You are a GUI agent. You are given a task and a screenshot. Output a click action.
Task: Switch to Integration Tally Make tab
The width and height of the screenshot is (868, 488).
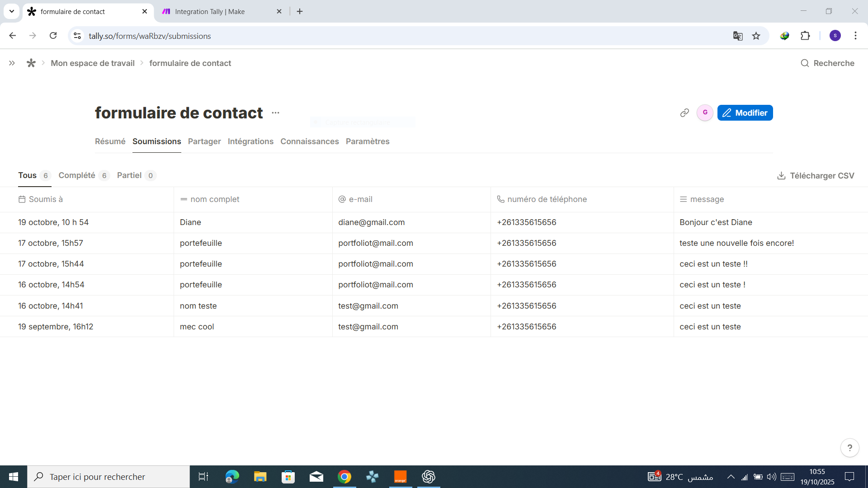pos(210,12)
